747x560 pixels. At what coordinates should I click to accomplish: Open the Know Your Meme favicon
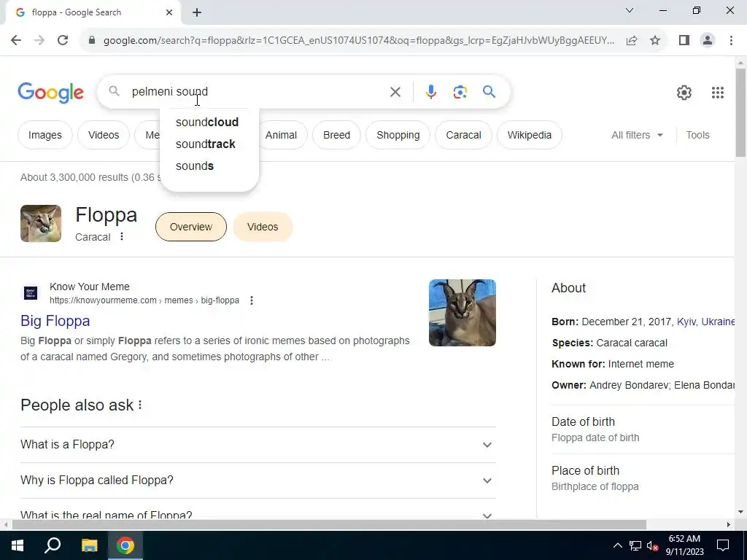pos(31,293)
